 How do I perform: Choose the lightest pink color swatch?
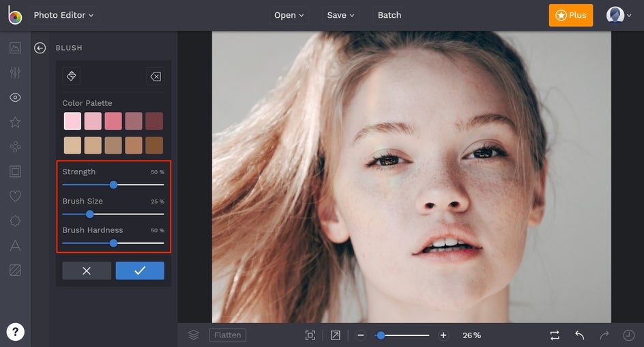tap(72, 122)
